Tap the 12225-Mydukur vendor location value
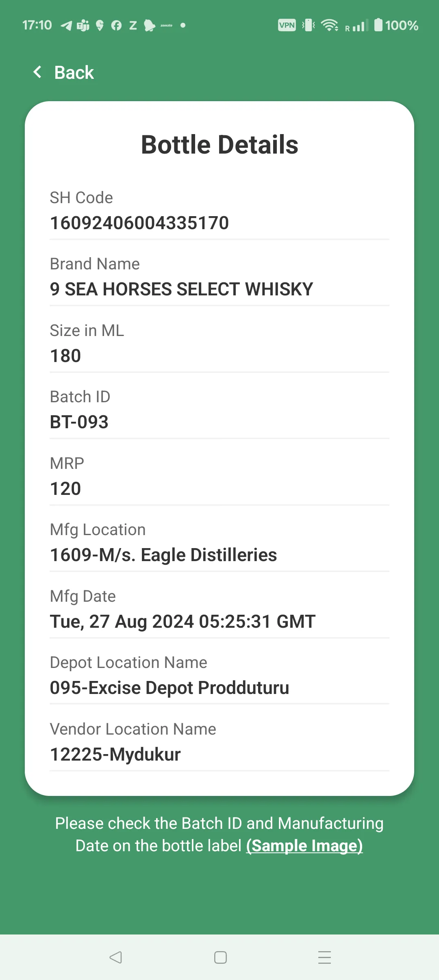Image resolution: width=439 pixels, height=980 pixels. click(115, 755)
